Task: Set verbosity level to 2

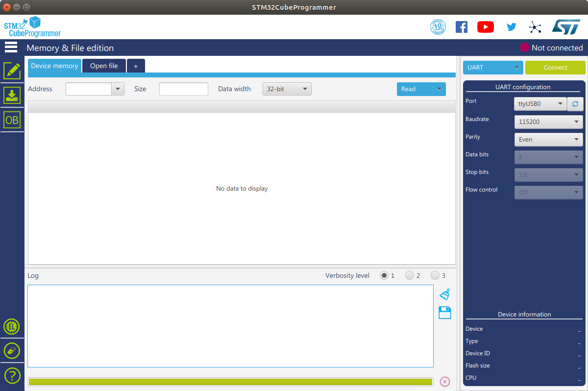Action: pyautogui.click(x=410, y=276)
